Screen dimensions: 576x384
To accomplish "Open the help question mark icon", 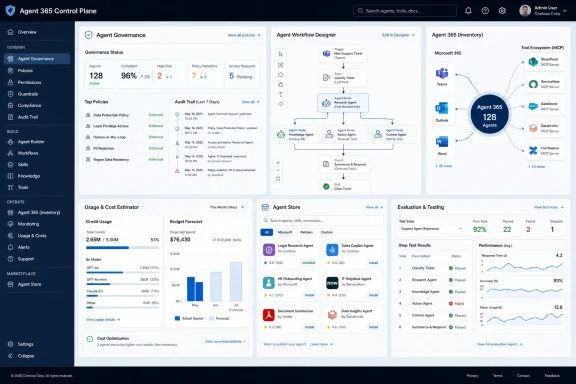I will 485,11.
